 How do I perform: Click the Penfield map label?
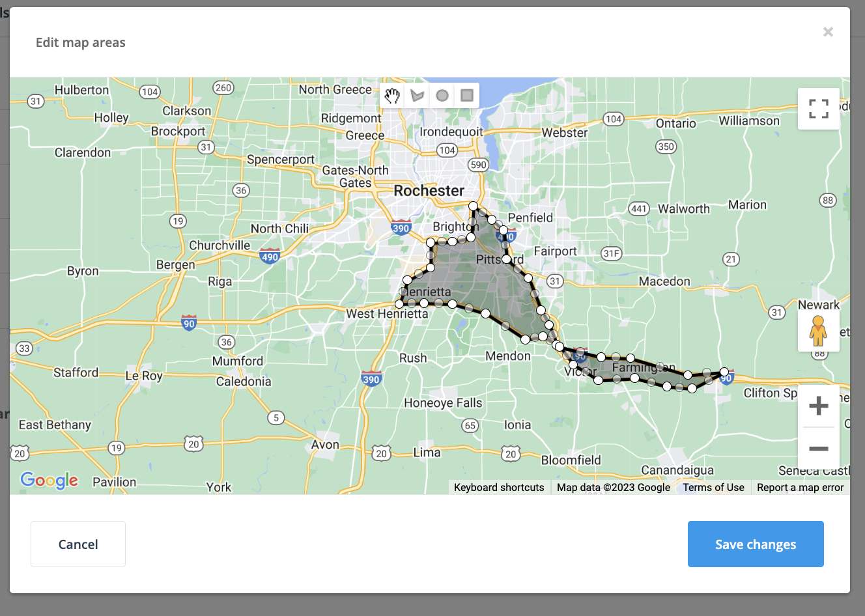530,217
